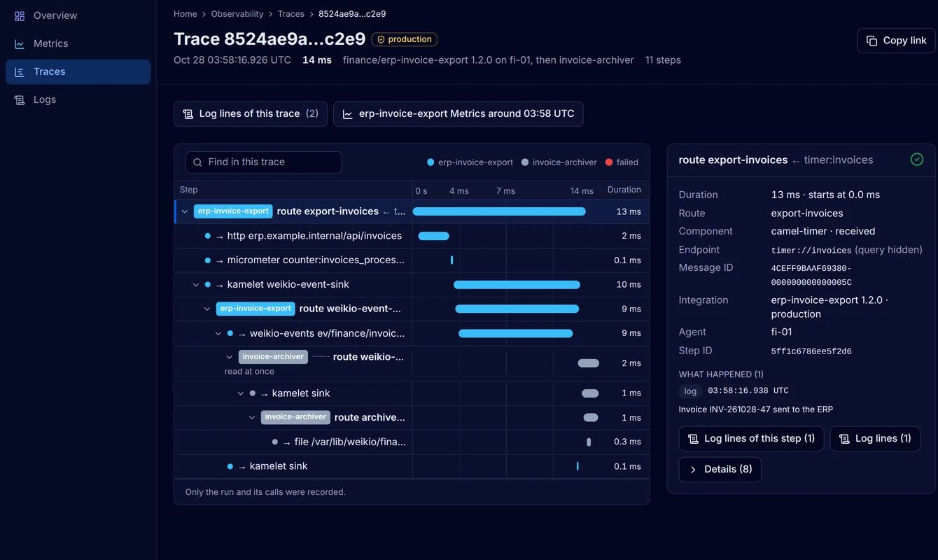Click the timer://invoices endpoint value

coord(811,250)
